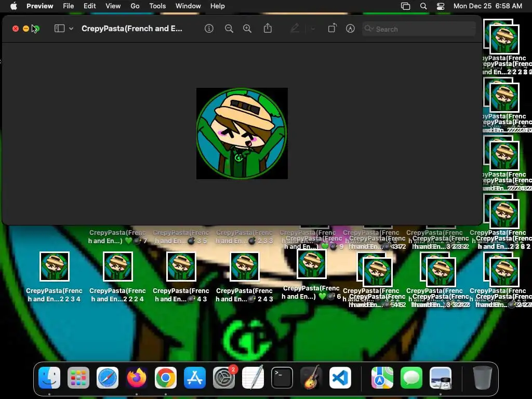The image size is (532, 399).
Task: Rotate the image with the Rotate icon
Action: pos(332,28)
